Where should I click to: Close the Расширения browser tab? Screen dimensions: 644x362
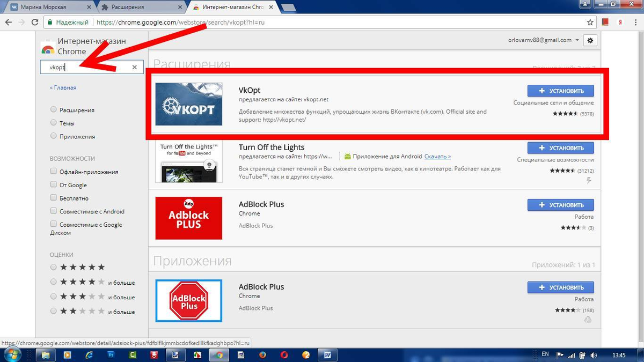pyautogui.click(x=180, y=8)
